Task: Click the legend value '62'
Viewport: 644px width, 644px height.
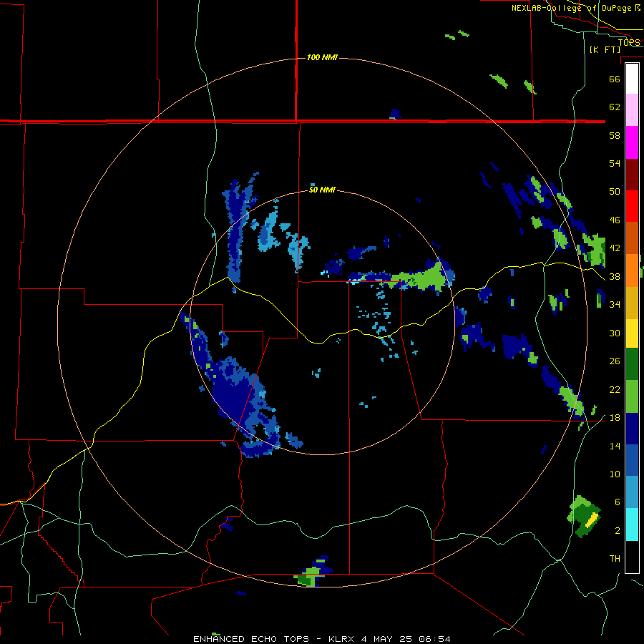Action: coord(615,107)
